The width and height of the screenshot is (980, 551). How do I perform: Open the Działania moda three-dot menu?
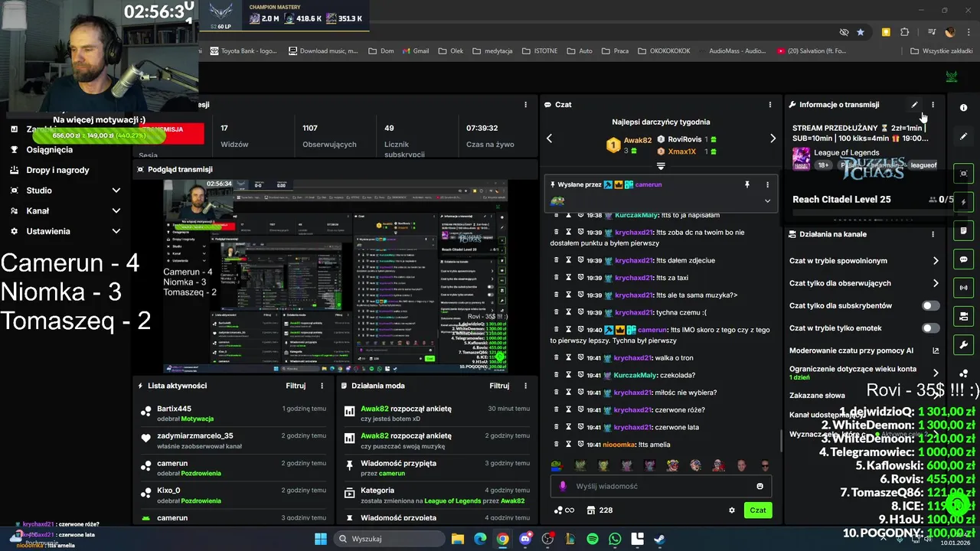[525, 386]
